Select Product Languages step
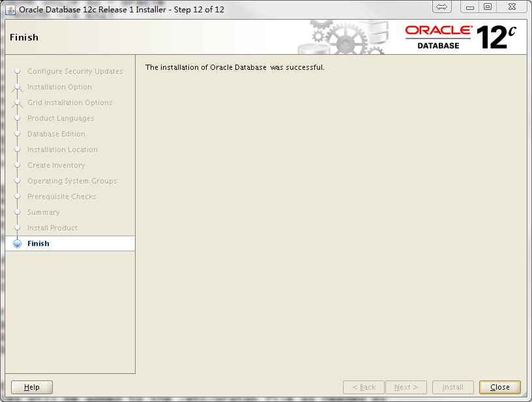The height and width of the screenshot is (402, 532). (x=61, y=118)
